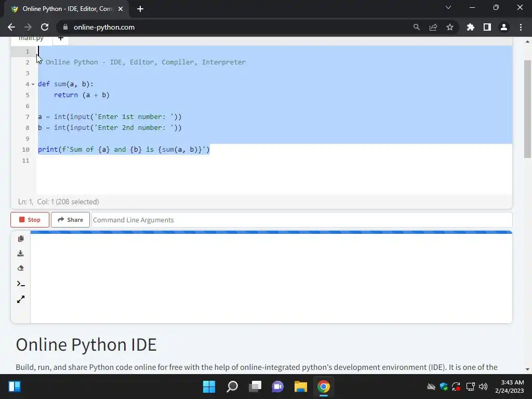Click line number 7 in the gutter

pyautogui.click(x=28, y=117)
